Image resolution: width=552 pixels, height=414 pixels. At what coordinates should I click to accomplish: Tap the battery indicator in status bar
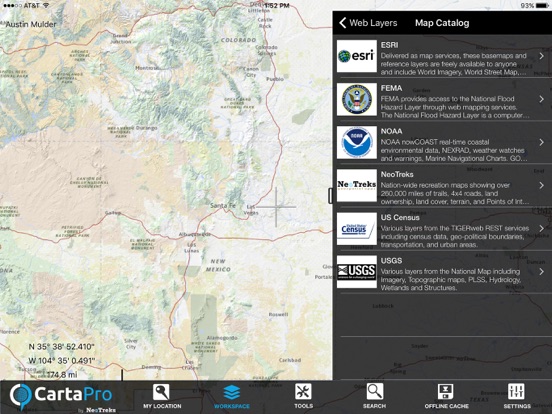541,6
